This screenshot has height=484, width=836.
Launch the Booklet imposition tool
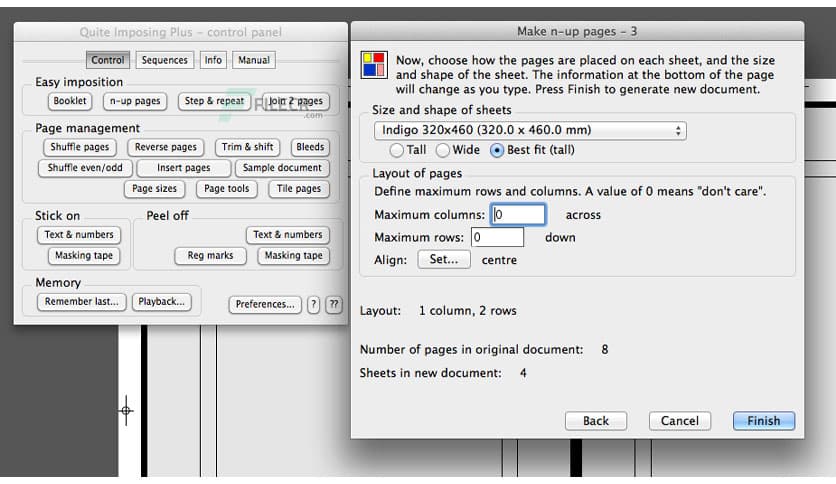[70, 101]
